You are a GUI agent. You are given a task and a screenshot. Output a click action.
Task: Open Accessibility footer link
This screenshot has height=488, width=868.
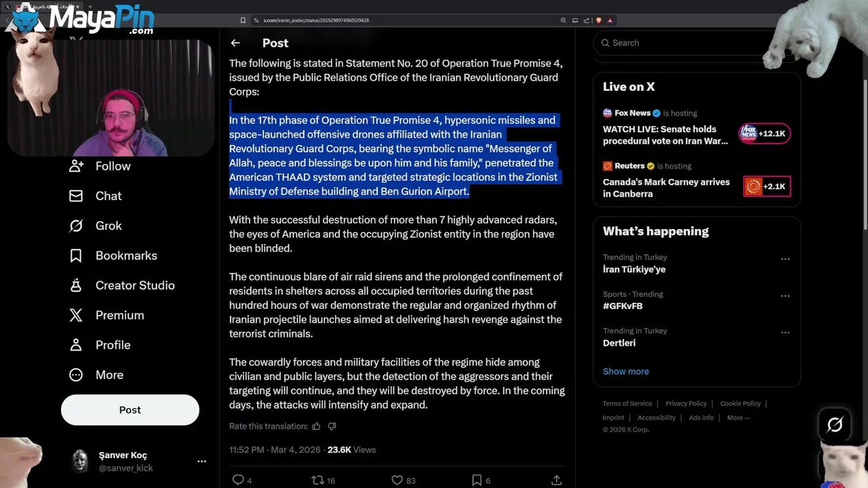point(656,418)
